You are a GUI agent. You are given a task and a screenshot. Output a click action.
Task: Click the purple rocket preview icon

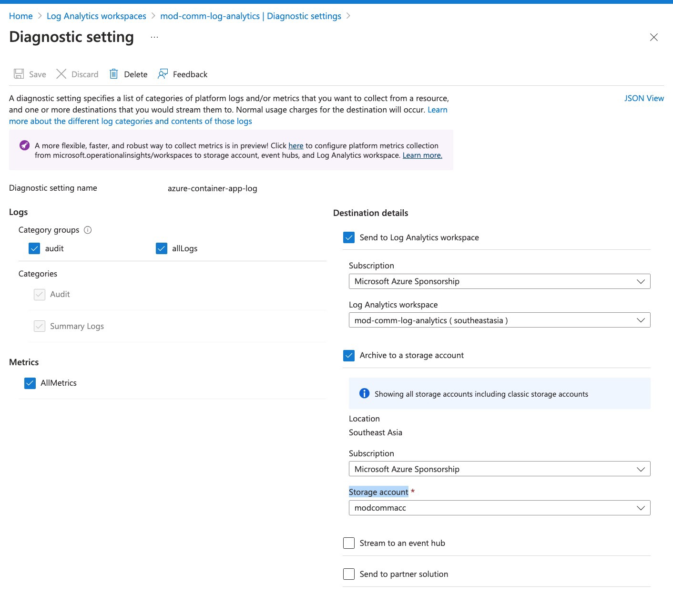point(24,145)
